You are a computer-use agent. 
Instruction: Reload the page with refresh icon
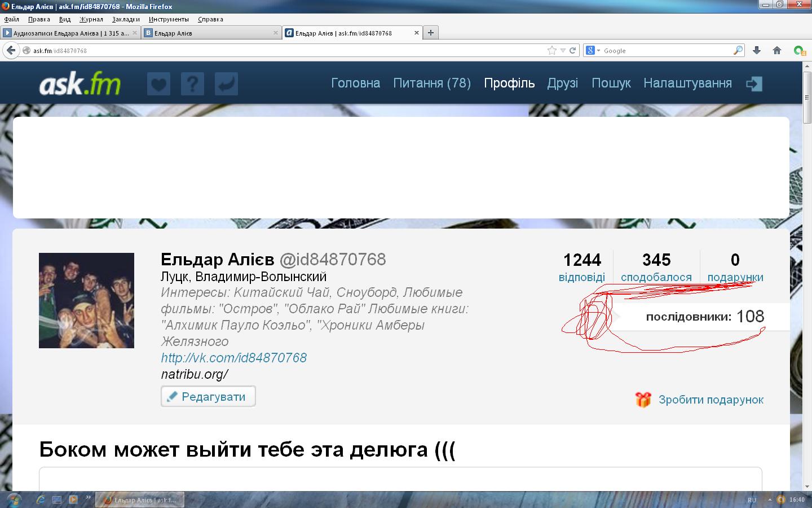572,50
